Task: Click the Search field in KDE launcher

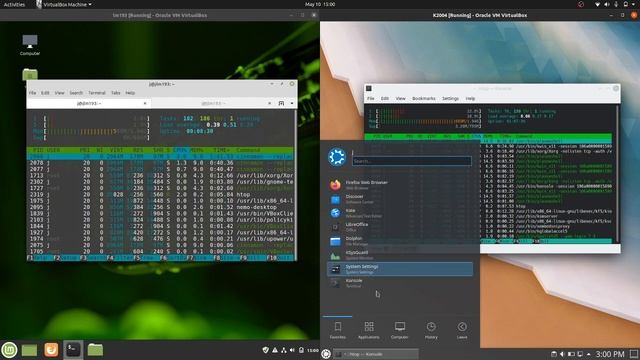Action: [412, 161]
